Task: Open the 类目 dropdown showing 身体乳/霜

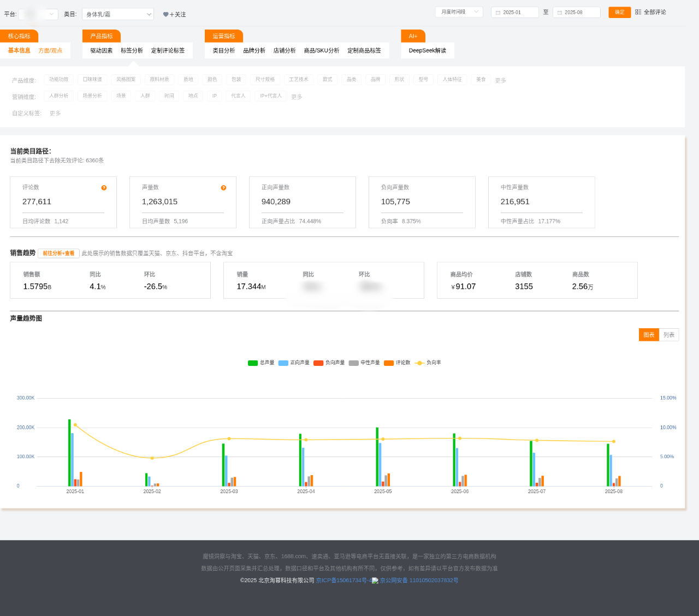Action: click(x=117, y=14)
